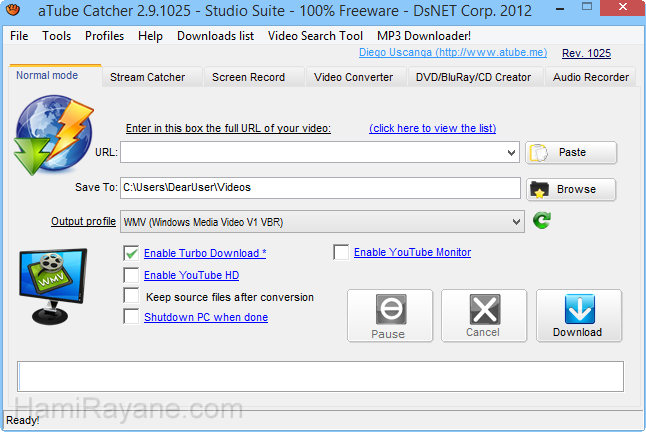646x432 pixels.
Task: Tick the Enable YouTube HD checkbox
Action: point(131,275)
